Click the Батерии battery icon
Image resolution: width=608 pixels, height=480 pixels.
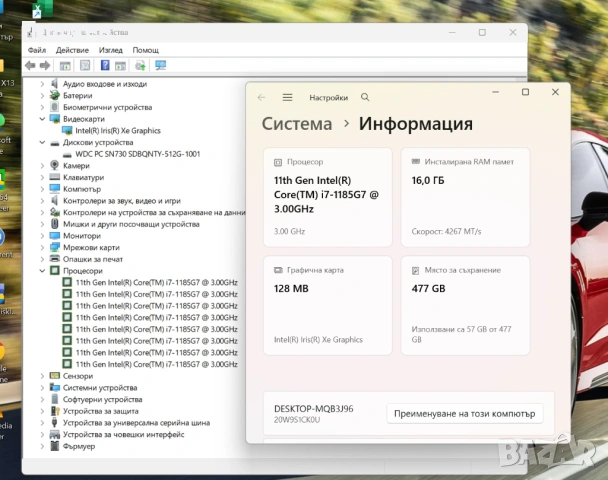55,95
